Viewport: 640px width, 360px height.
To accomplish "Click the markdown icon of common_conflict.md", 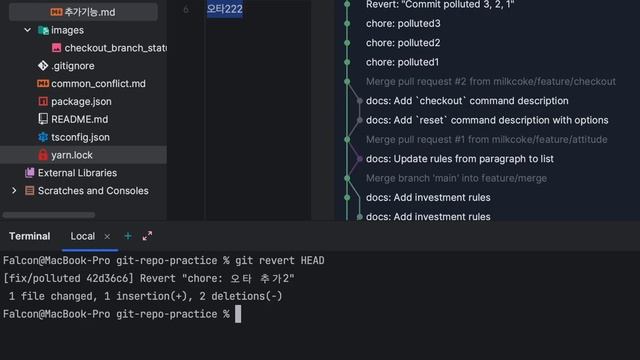I will tap(43, 84).
